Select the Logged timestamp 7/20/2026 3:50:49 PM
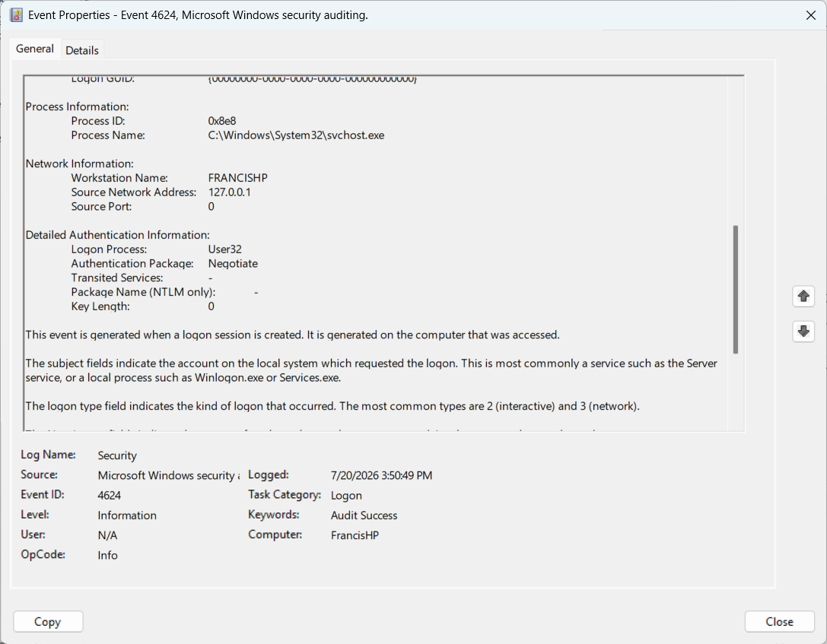Image resolution: width=827 pixels, height=644 pixels. coord(381,475)
